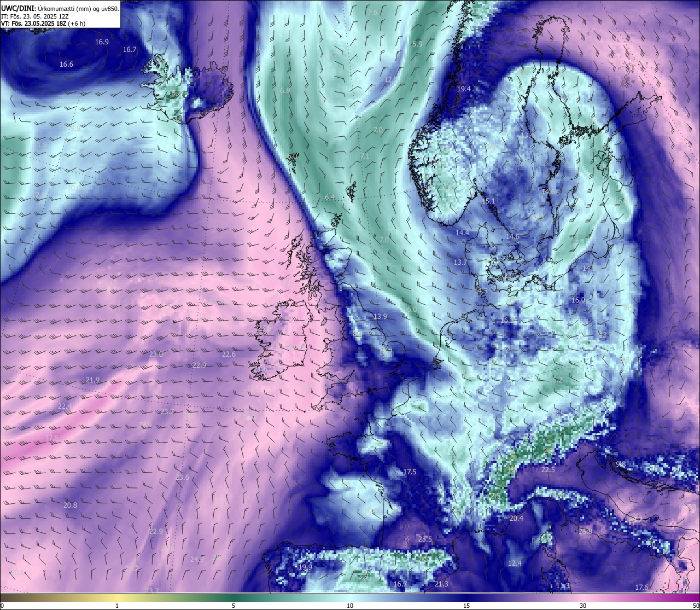This screenshot has height=610, width=700.
Task: Click the 7.6 value label
Action: tap(372, 12)
